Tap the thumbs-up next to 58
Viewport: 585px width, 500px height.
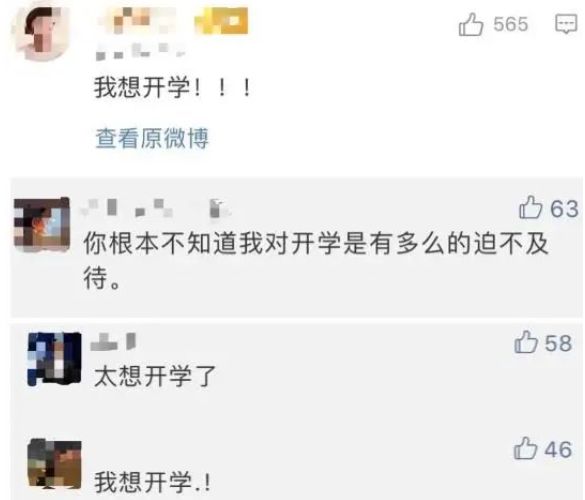[x=526, y=342]
